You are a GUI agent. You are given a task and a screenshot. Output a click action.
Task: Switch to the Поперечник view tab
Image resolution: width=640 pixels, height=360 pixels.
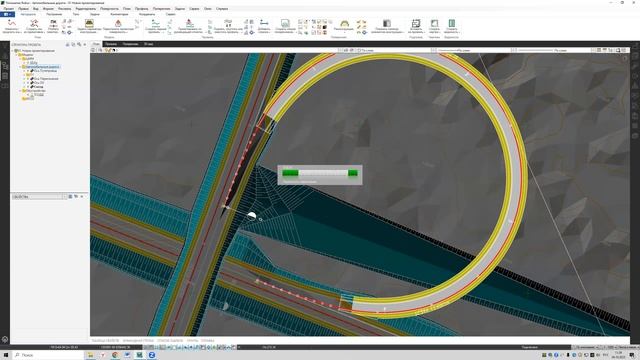[130, 44]
